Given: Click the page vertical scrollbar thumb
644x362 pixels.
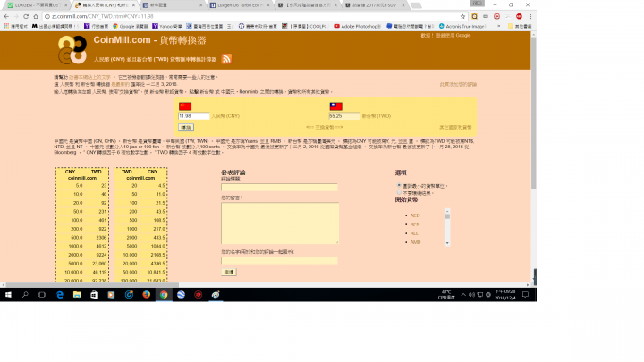Looking at the screenshot, I should (533, 114).
